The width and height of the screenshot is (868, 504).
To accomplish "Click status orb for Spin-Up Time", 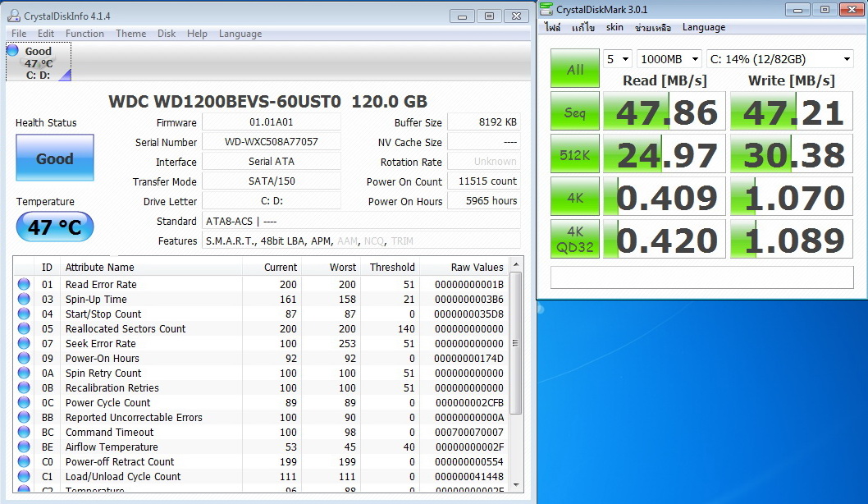I will point(24,299).
